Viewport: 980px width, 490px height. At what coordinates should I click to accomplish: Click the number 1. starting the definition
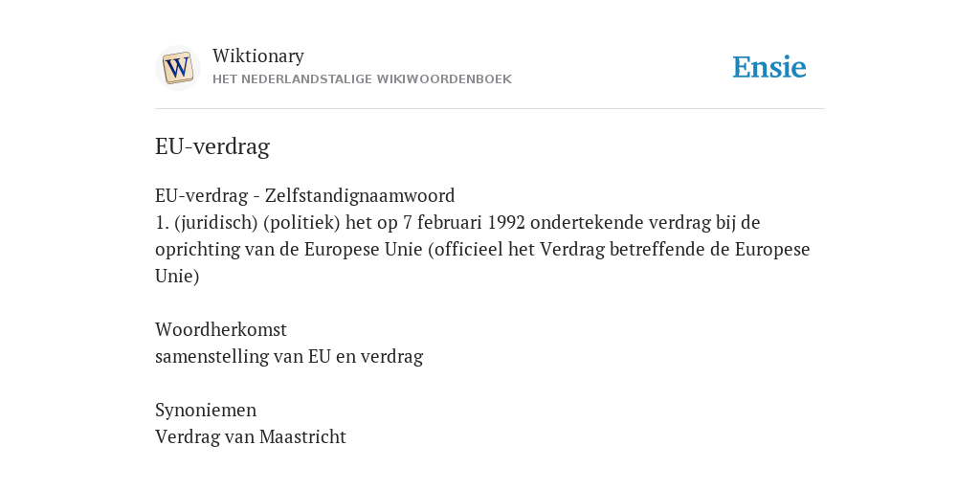pyautogui.click(x=163, y=222)
